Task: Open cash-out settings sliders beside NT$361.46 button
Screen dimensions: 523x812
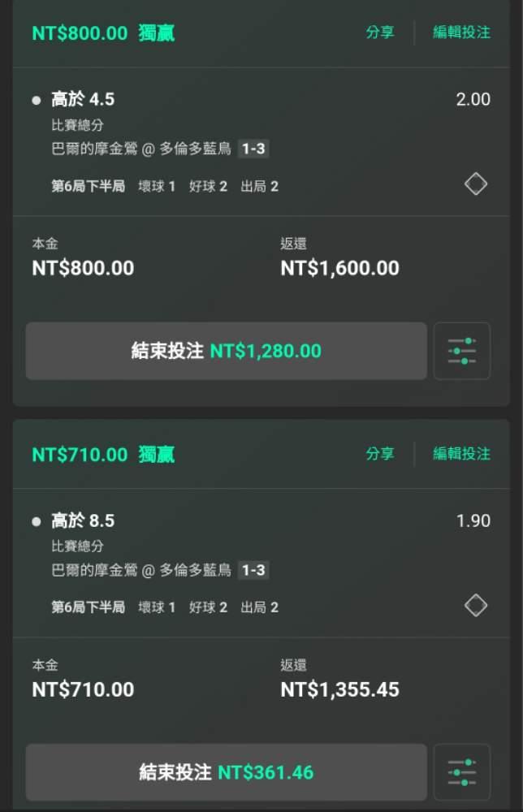Action: point(462,772)
